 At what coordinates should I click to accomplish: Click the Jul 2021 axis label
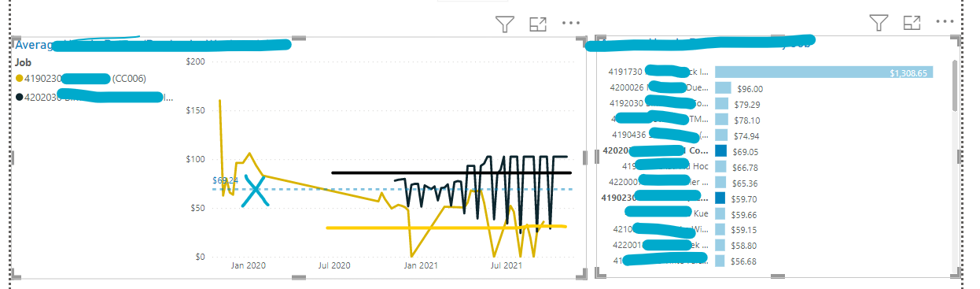click(506, 265)
